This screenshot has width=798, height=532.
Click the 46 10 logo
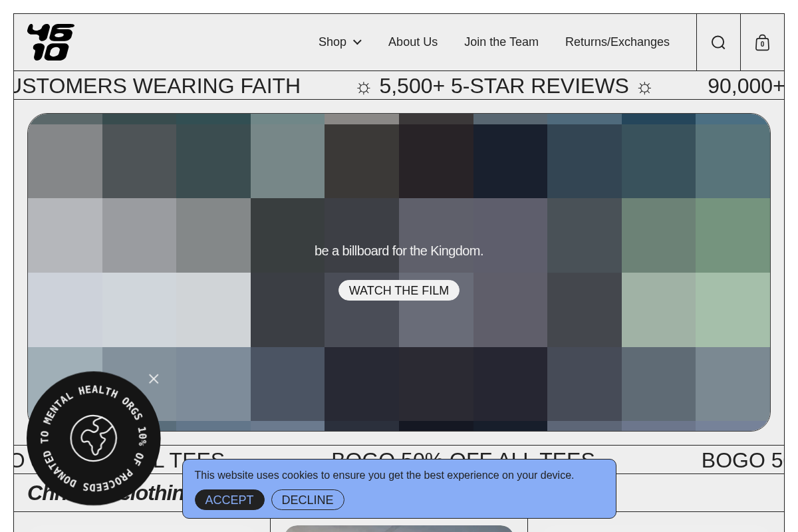click(51, 42)
